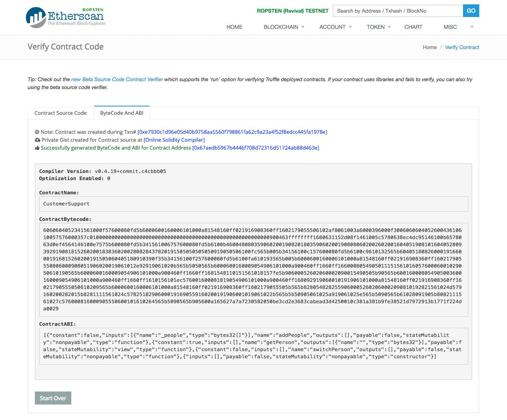Click Home breadcrumb link
The image size is (507, 420).
(429, 47)
